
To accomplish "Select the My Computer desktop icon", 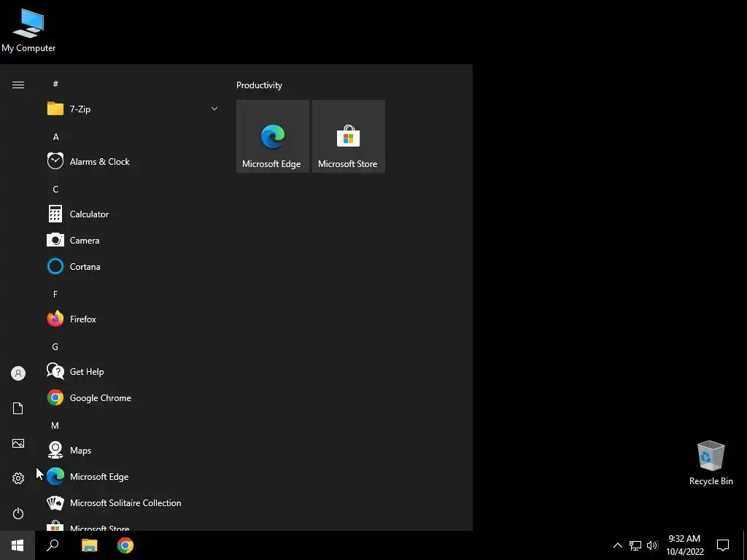I will 28,31.
